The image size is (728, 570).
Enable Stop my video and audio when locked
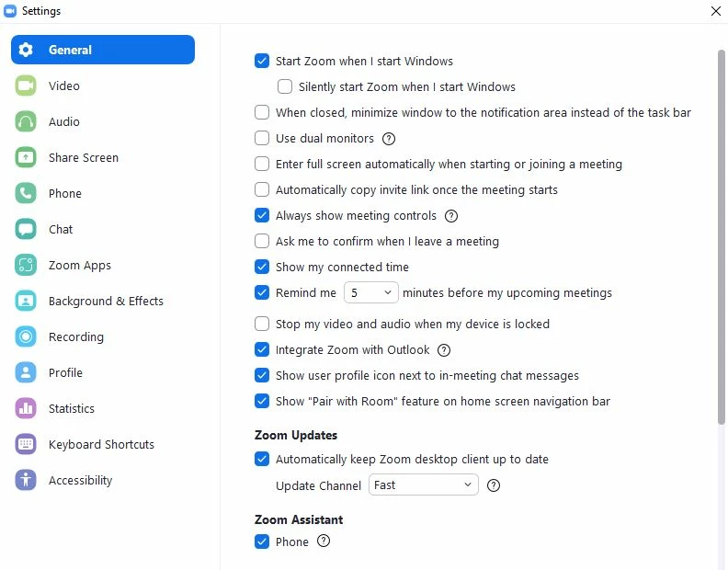click(x=262, y=324)
